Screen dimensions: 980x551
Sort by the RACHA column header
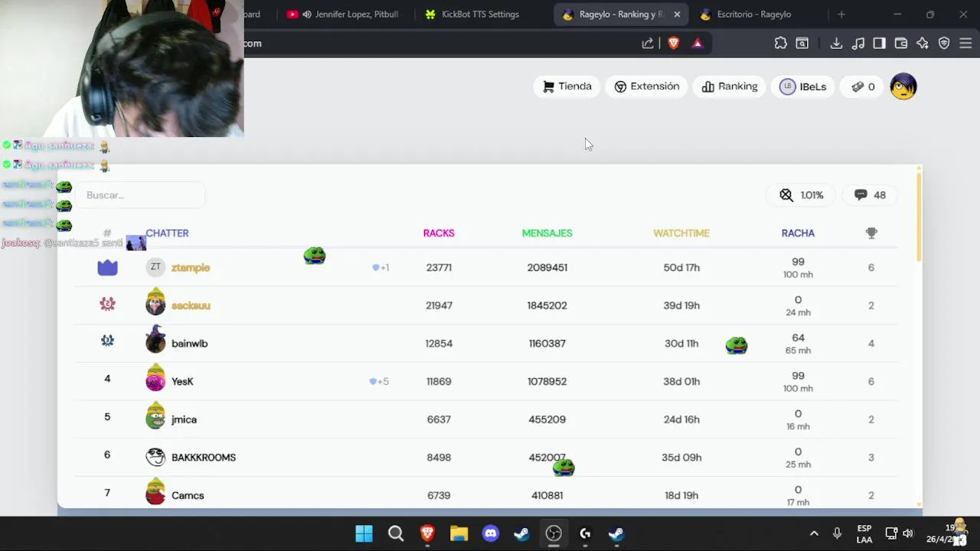[x=798, y=233]
